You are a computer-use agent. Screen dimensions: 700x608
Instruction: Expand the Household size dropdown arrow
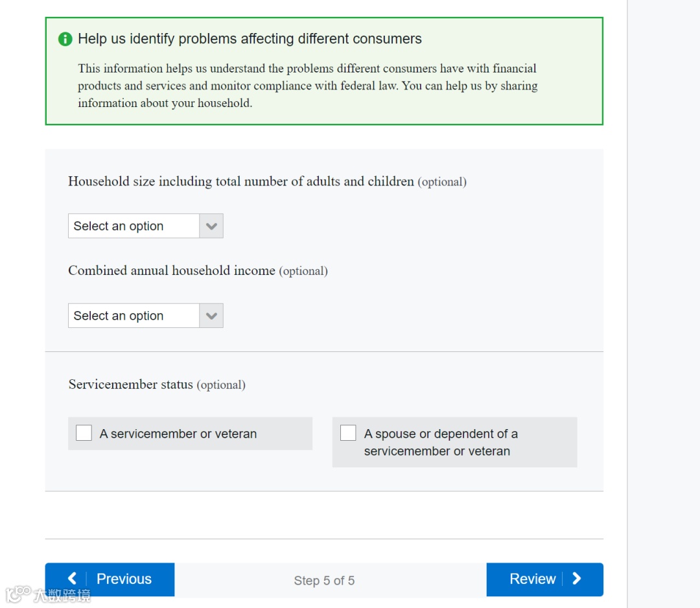pyautogui.click(x=211, y=226)
